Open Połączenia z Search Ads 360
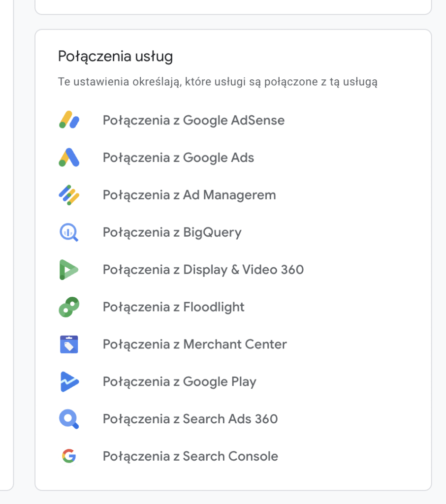The height and width of the screenshot is (504, 446). point(191,419)
